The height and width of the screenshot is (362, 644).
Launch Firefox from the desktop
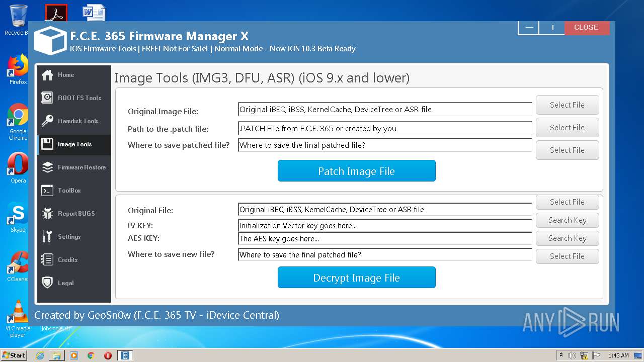(18, 69)
